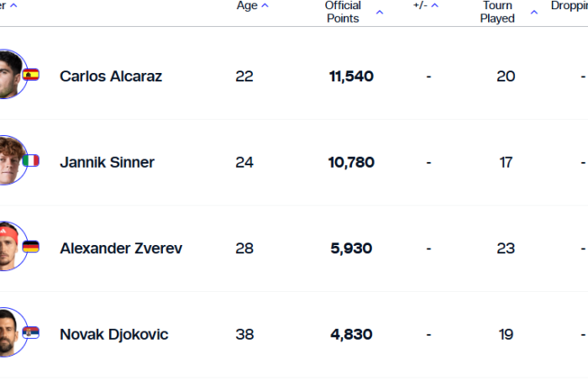The width and height of the screenshot is (588, 391).
Task: Open Carlos Alcaraz's player photo
Action: [x=12, y=74]
